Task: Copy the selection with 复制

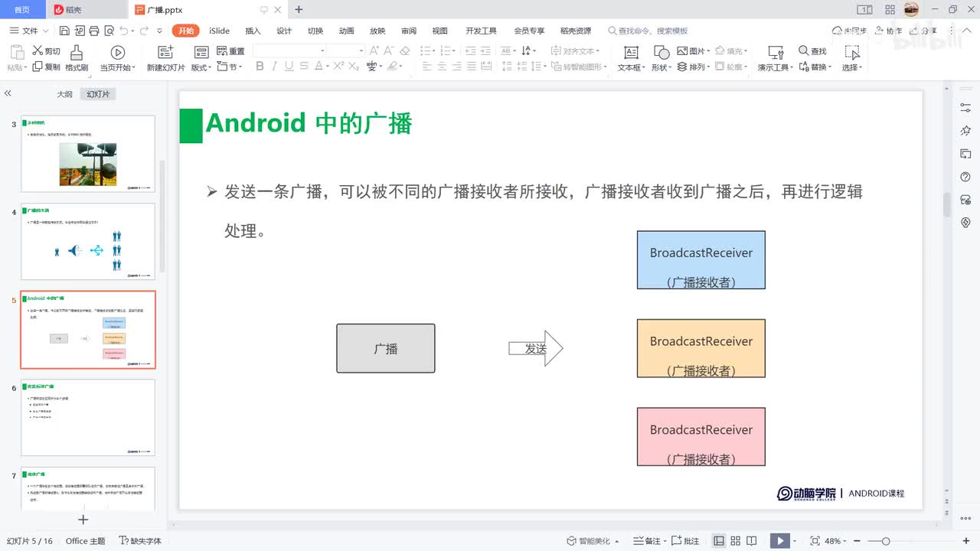Action: [46, 67]
